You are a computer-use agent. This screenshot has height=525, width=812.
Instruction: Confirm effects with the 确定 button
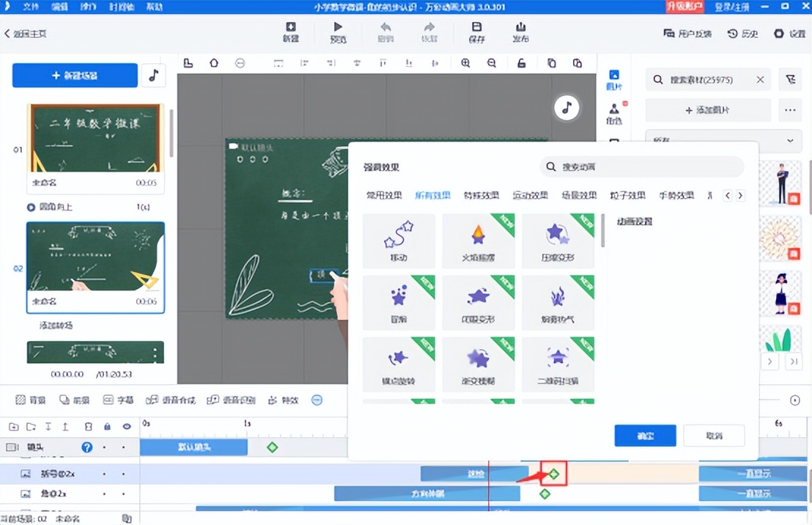pyautogui.click(x=644, y=436)
